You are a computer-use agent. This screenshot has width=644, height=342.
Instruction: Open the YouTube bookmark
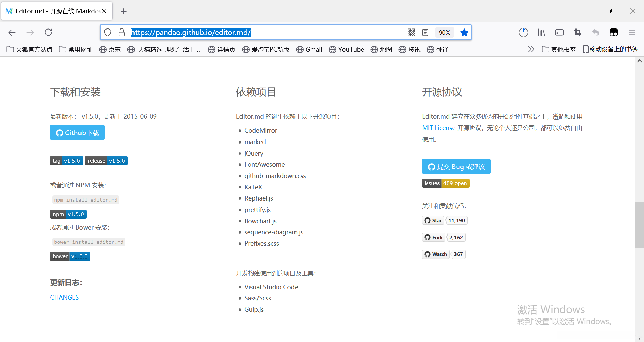click(346, 49)
